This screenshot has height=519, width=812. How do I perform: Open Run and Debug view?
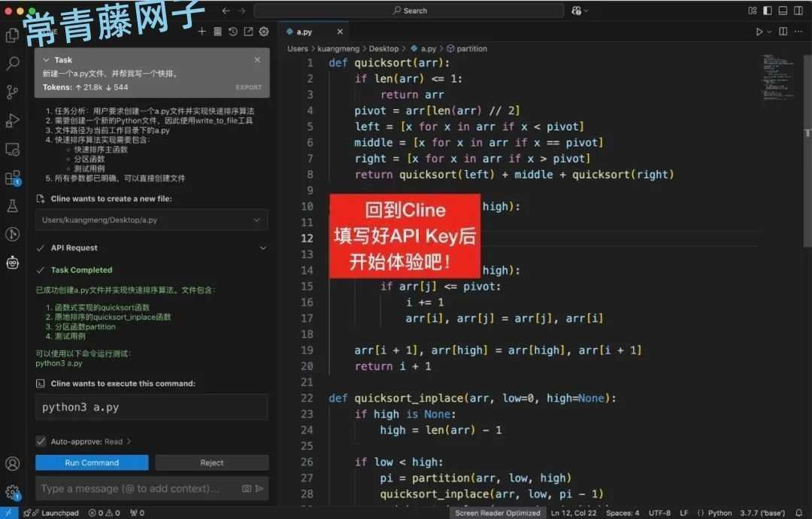(13, 120)
